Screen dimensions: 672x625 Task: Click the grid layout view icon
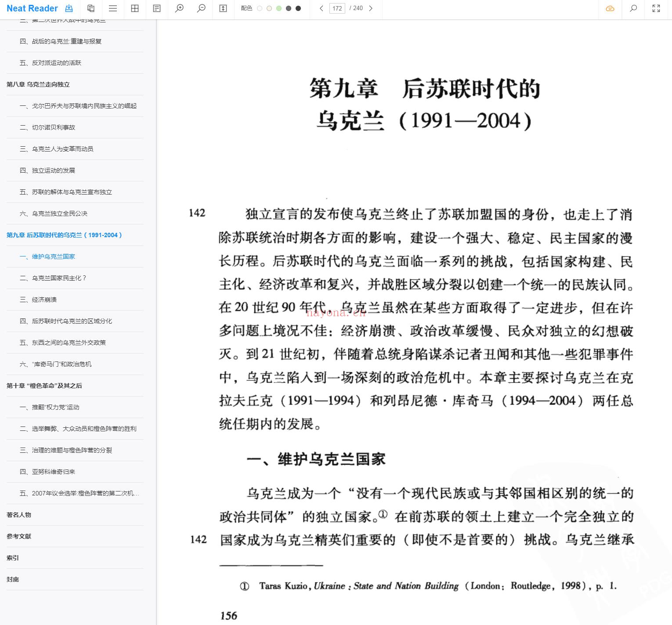(x=135, y=8)
